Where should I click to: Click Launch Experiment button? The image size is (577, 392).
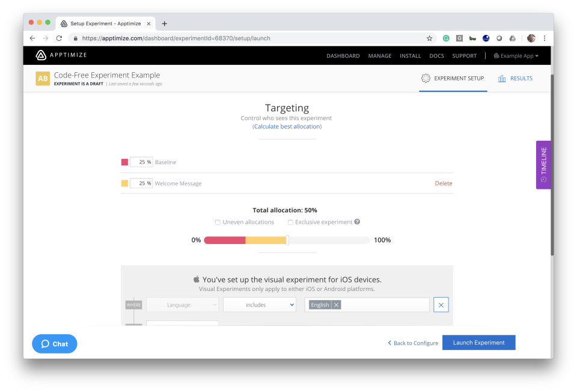pyautogui.click(x=479, y=342)
